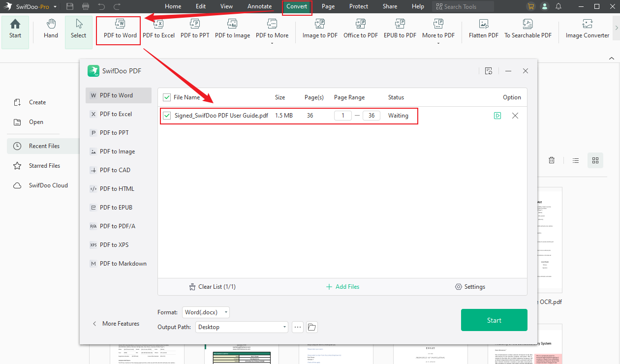Remove Signed_SwifDoo file from list
The height and width of the screenshot is (364, 620).
(515, 116)
